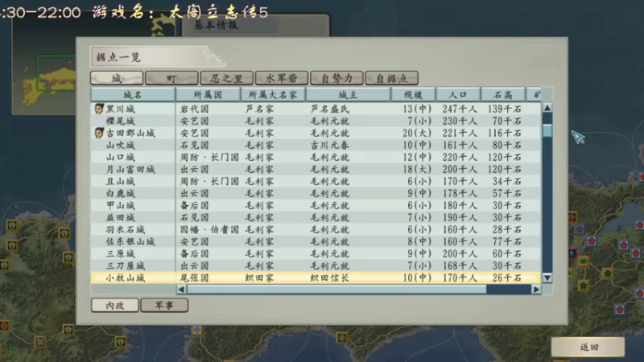Click the horizontal scrollbar thumb
This screenshot has width=644, height=362.
click(x=336, y=290)
